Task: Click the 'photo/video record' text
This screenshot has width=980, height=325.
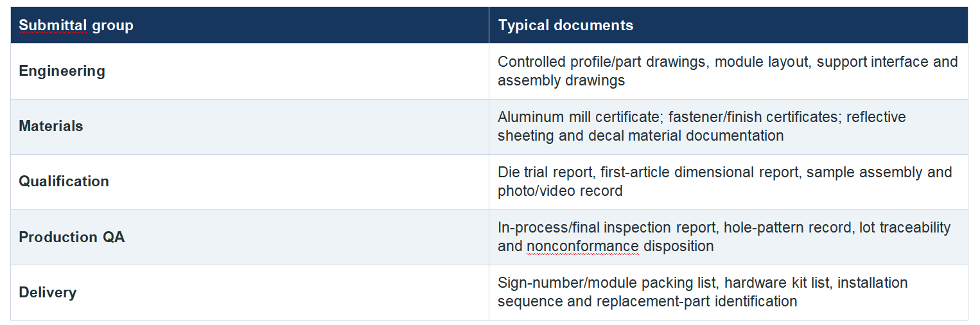Action: tap(560, 191)
